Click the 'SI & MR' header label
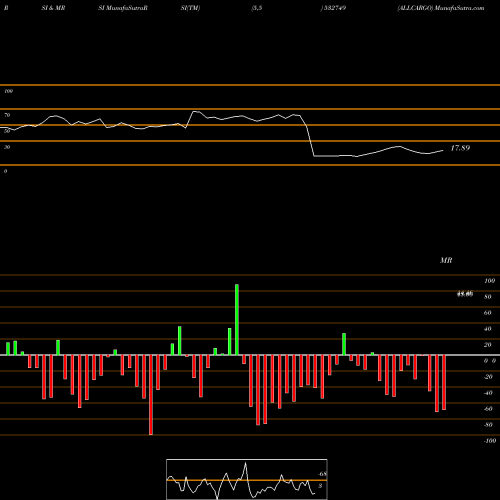This screenshot has width=500, height=500. pos(53,8)
